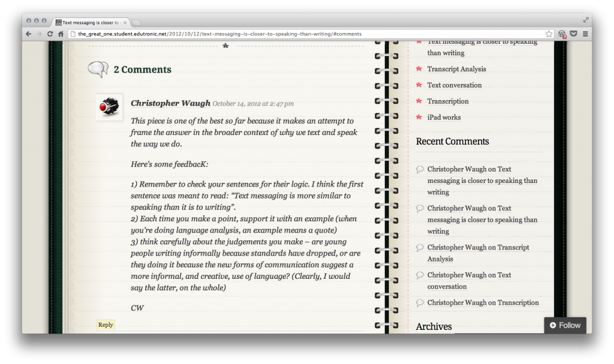
Task: Open the starred 'Transcript Analysis' post link
Action: [456, 69]
